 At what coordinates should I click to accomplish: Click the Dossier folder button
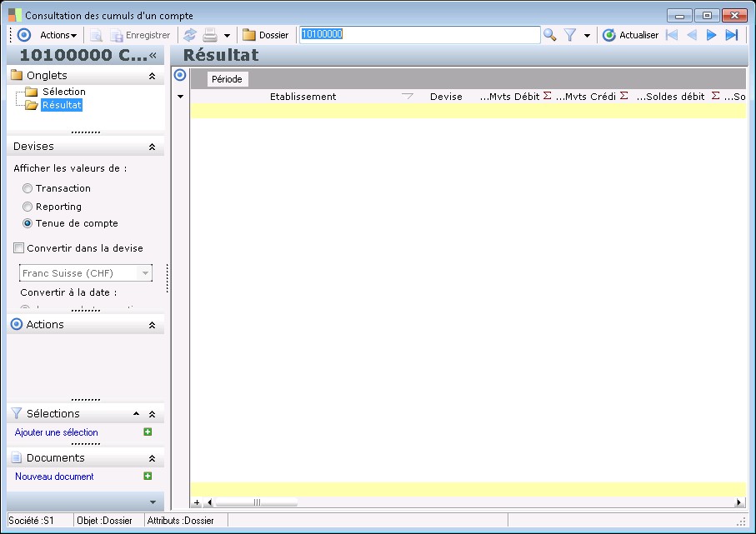[x=266, y=35]
